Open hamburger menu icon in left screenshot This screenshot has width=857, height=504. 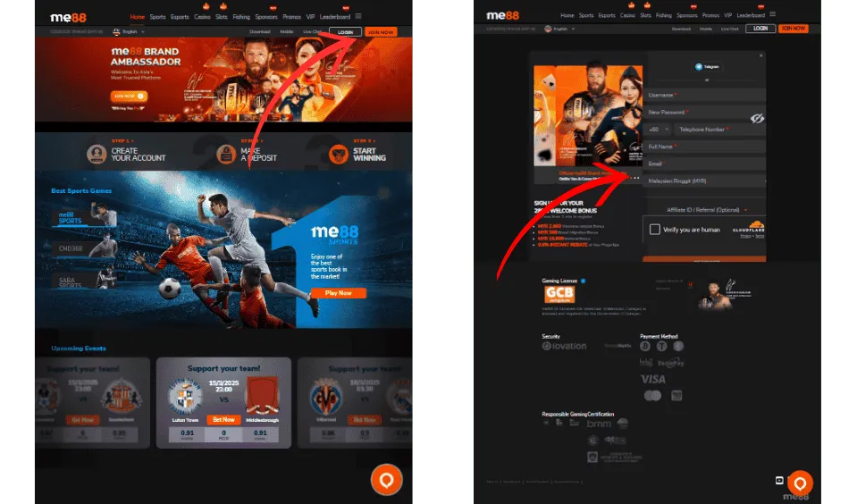(x=358, y=16)
